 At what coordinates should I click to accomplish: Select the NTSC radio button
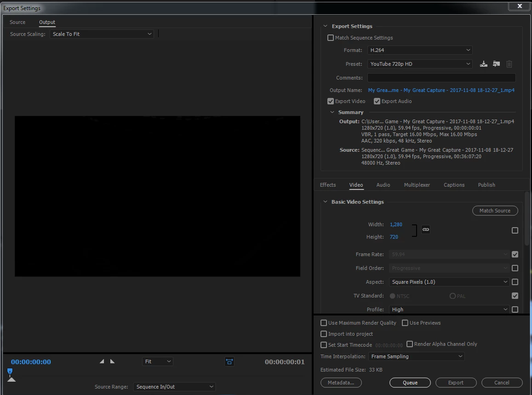coord(393,296)
